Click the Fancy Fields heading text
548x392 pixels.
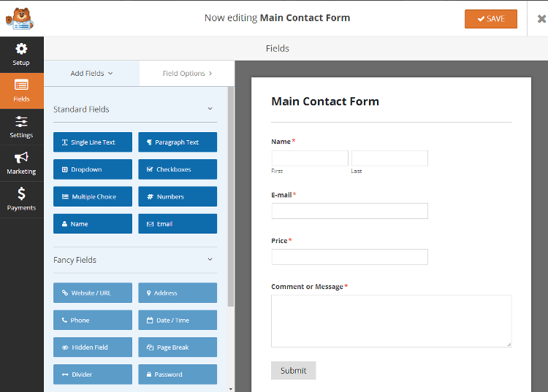(x=75, y=260)
